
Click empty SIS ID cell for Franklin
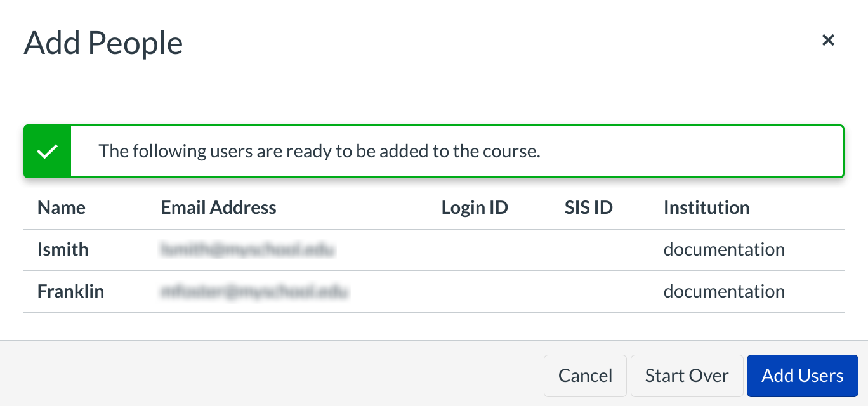[588, 291]
